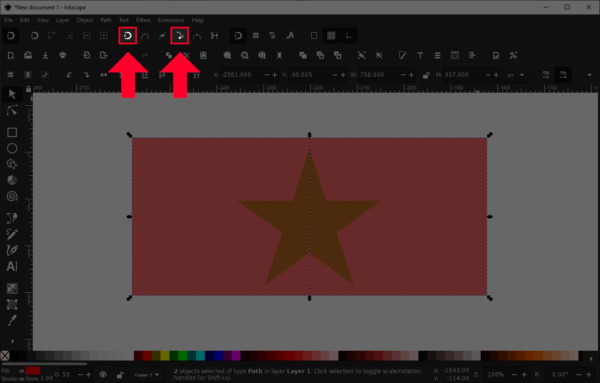Viewport: 600px width, 383px height.
Task: Open the px units dropdown
Action: click(x=515, y=75)
